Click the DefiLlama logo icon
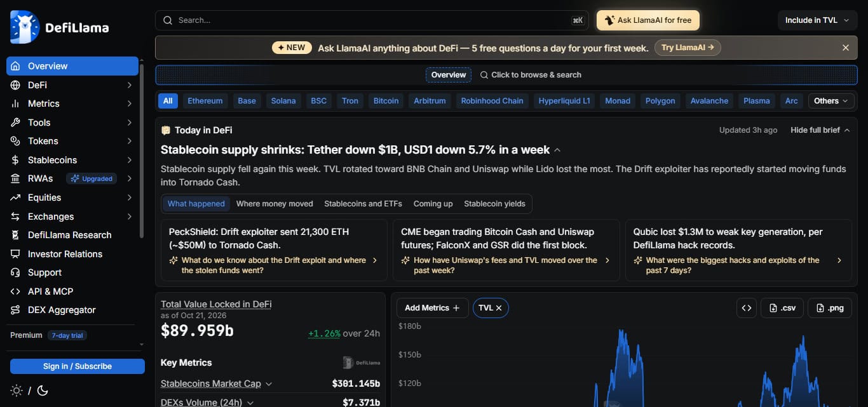The height and width of the screenshot is (407, 868). (x=25, y=27)
